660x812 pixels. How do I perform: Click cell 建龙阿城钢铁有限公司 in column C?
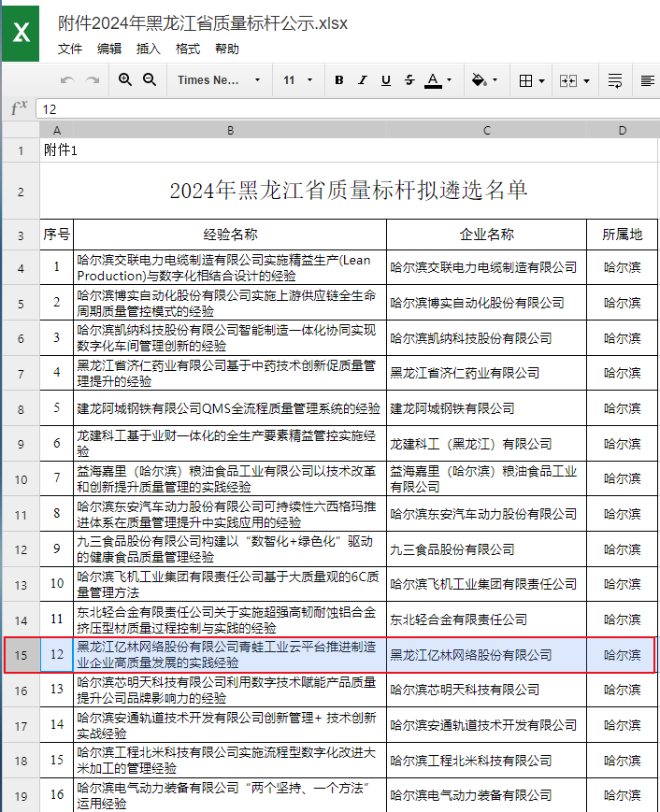[x=486, y=408]
